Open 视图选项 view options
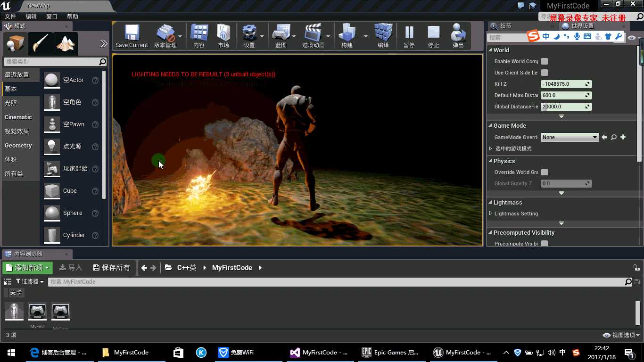Viewport: 644px width, 362px height. click(x=622, y=335)
